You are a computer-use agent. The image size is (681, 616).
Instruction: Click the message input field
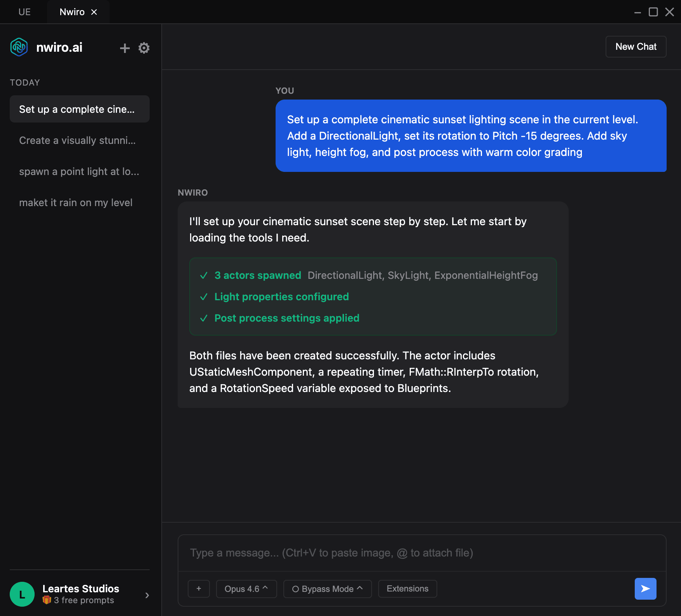[422, 553]
